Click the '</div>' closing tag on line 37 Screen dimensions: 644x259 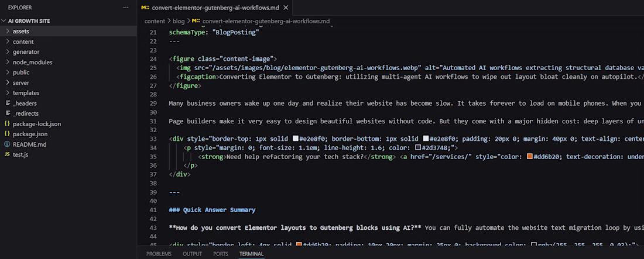[x=180, y=174]
